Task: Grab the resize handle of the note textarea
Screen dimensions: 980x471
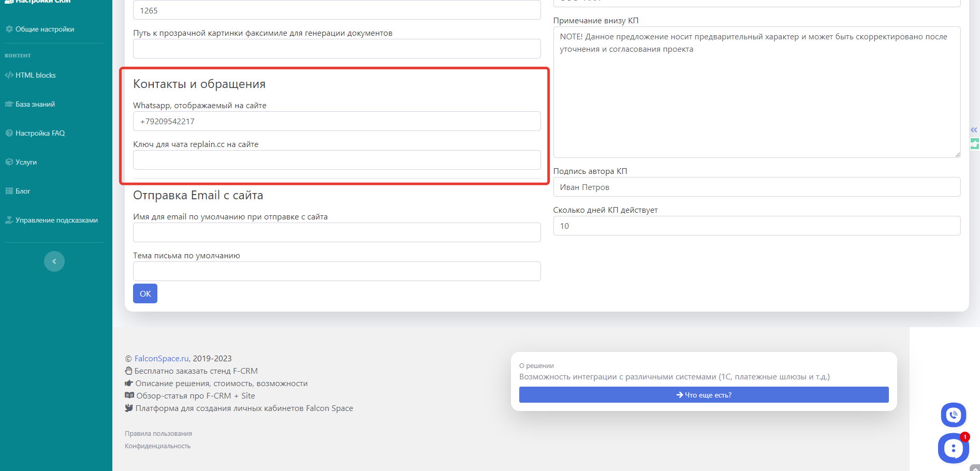Action: click(957, 154)
